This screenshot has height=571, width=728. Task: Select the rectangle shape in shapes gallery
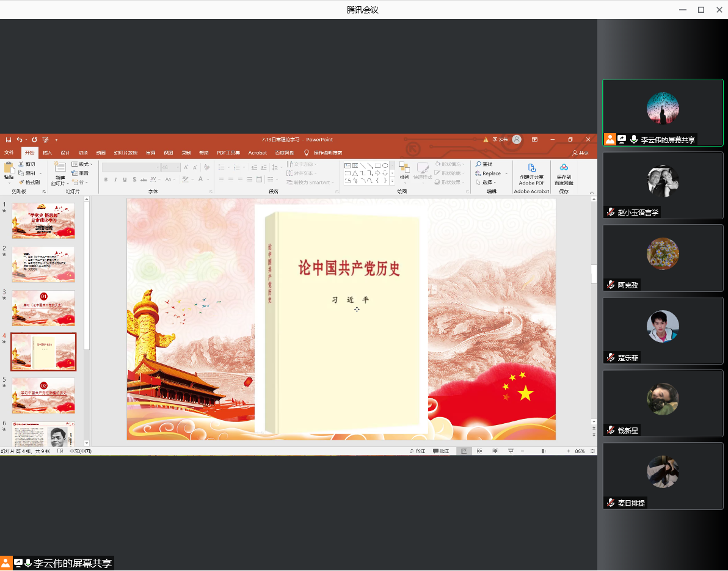377,165
